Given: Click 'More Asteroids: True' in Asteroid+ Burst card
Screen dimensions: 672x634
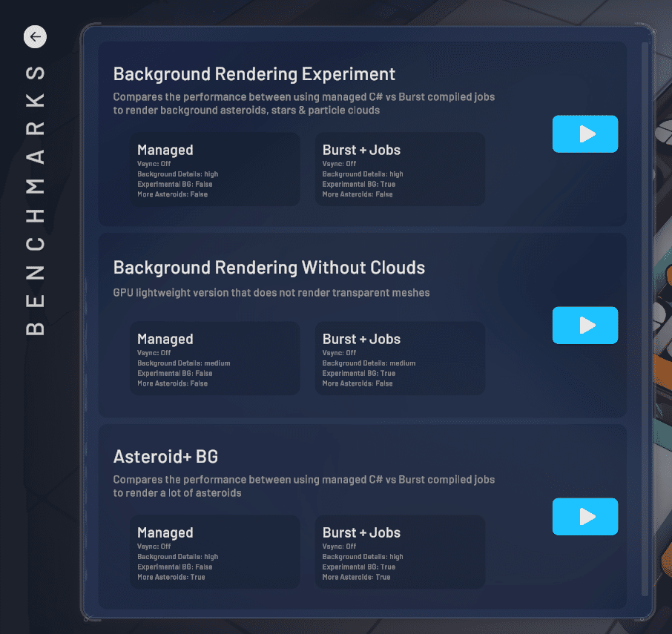Looking at the screenshot, I should point(356,577).
